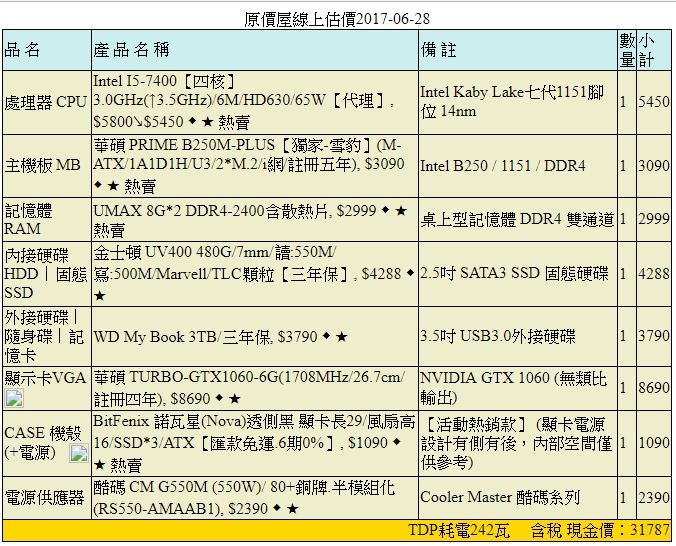Select the 外接硬碟｜隨身碟｜記憶卡 label
Screen dimensions: 676x546
44,336
